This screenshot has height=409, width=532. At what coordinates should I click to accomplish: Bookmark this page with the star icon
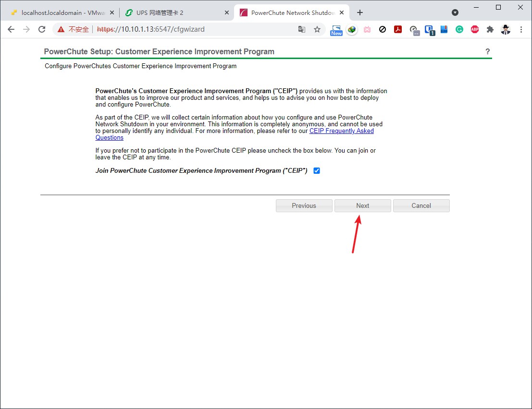point(317,29)
